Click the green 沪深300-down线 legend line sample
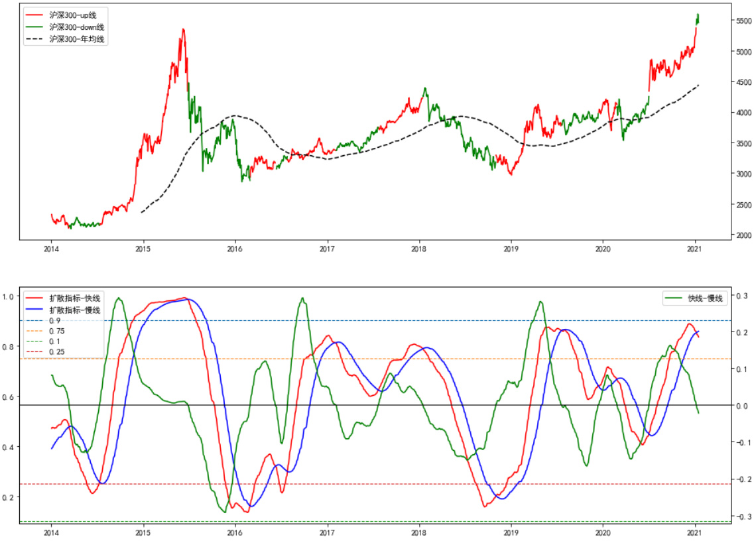Image resolution: width=756 pixels, height=541 pixels. click(x=35, y=27)
